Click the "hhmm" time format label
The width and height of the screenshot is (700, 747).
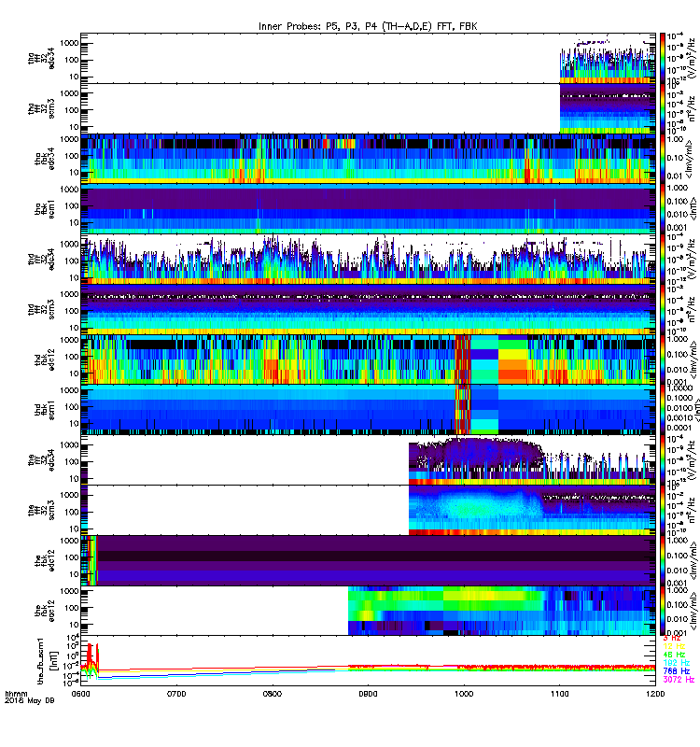click(x=16, y=694)
